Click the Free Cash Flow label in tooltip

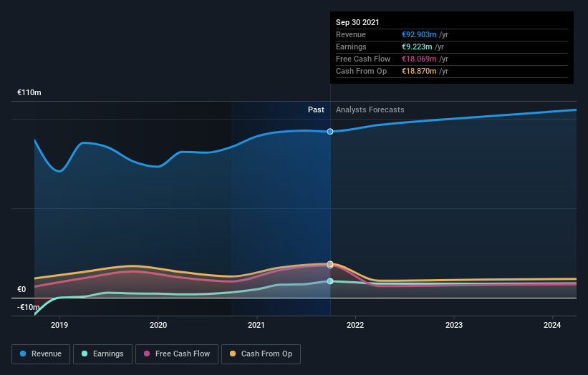[363, 59]
